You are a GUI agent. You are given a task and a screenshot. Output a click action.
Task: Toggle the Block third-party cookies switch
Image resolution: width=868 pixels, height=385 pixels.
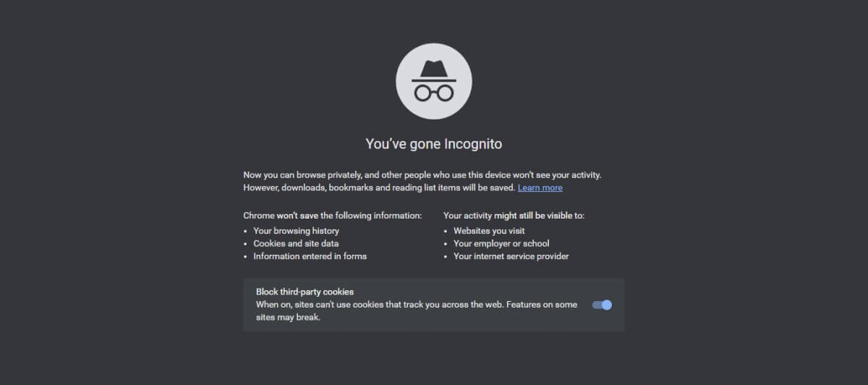(x=602, y=305)
